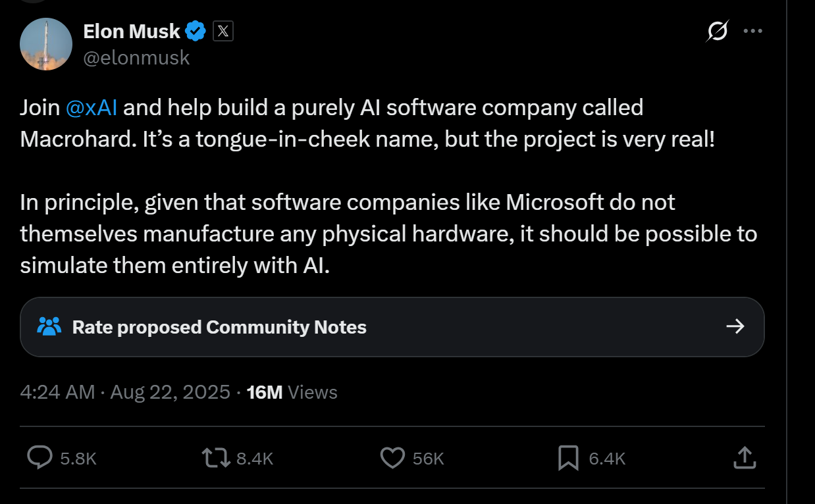Click the reply speech bubble icon
Image resolution: width=815 pixels, height=504 pixels.
[x=39, y=458]
